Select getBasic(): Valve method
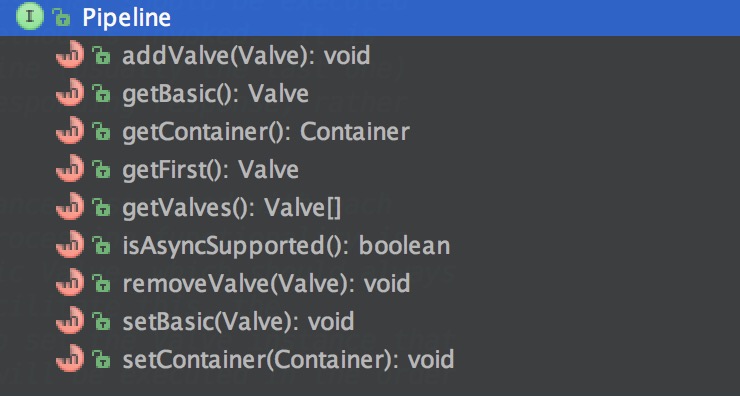 pos(215,93)
